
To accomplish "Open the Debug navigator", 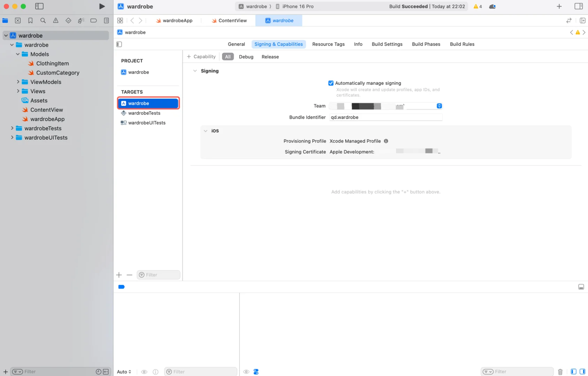I will click(x=81, y=21).
